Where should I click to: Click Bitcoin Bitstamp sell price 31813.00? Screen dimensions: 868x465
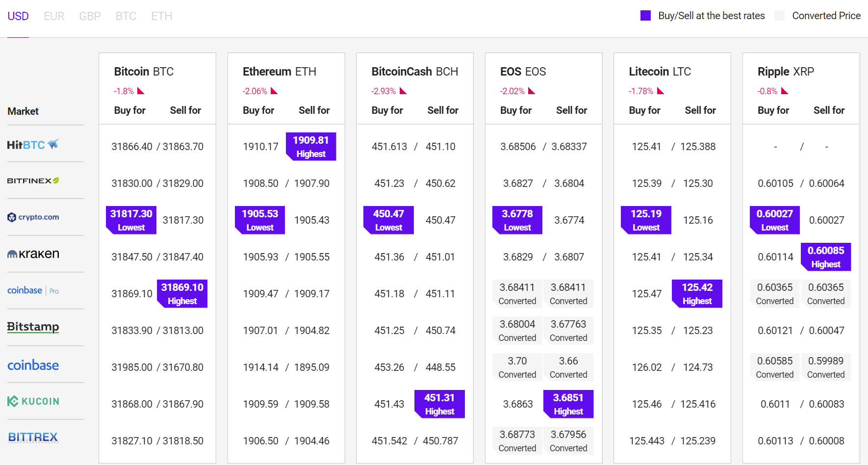[x=183, y=331]
